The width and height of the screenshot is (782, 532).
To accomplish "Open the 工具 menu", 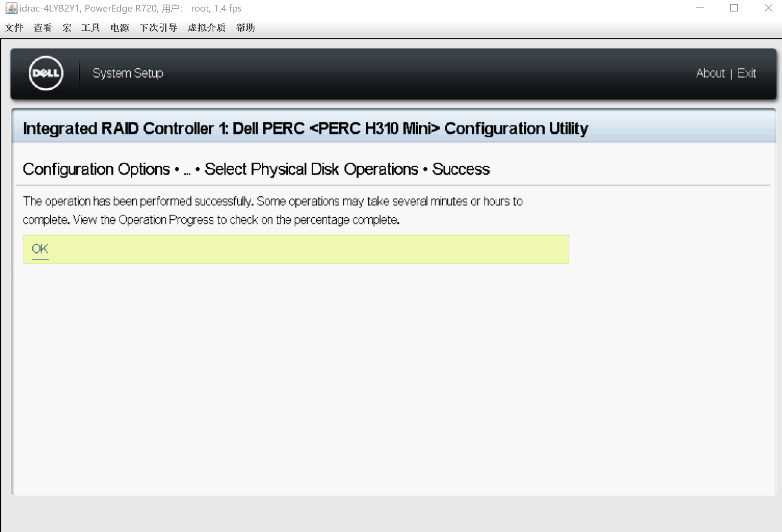I will 90,28.
